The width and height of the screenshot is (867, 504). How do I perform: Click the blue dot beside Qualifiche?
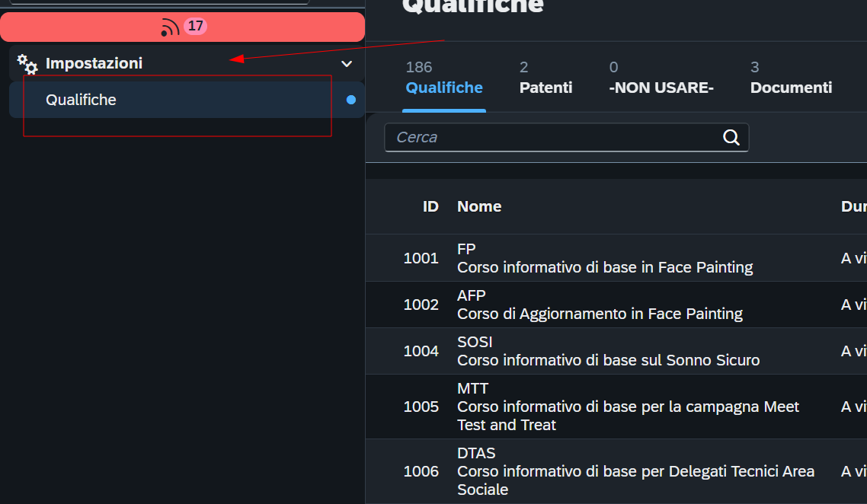[350, 100]
